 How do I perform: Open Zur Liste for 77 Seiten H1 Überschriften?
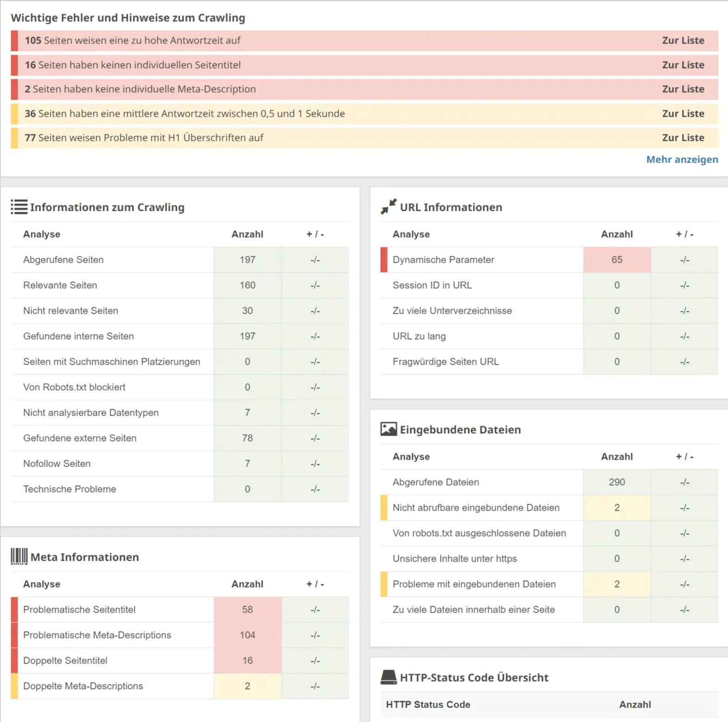683,138
